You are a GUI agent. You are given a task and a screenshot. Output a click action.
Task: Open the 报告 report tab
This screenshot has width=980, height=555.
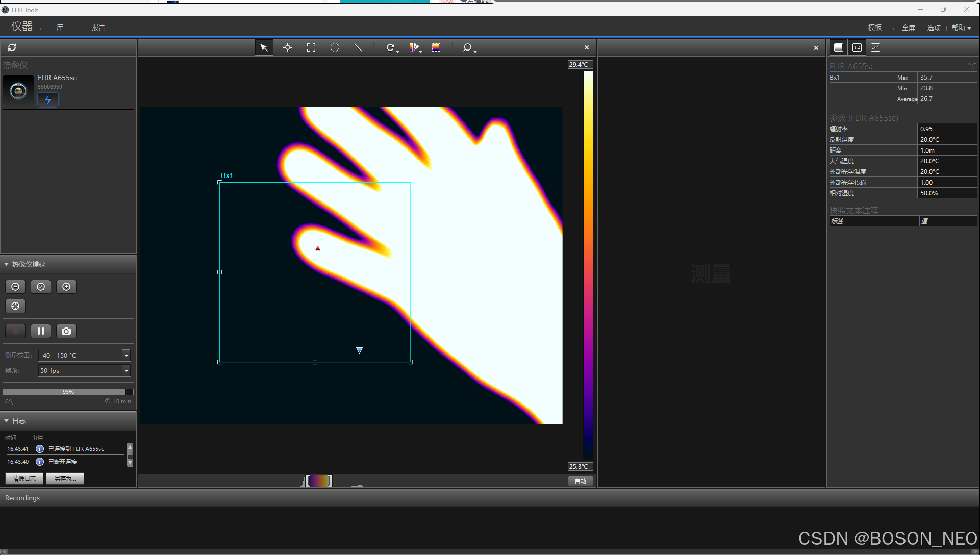(x=98, y=28)
